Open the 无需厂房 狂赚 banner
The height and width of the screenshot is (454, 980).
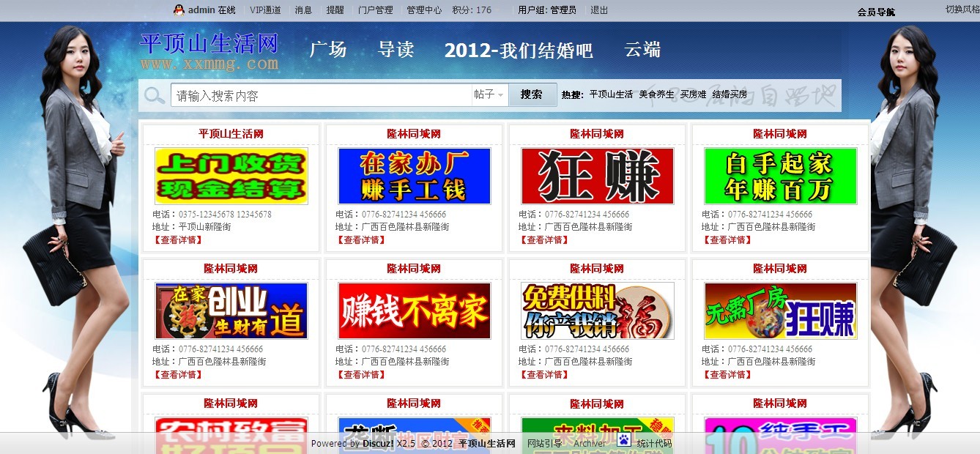tap(780, 310)
